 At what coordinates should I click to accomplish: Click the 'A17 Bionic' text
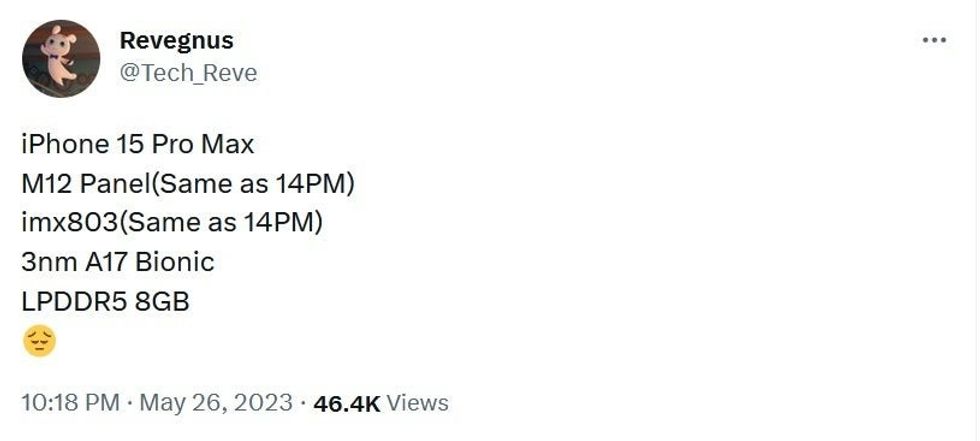[148, 262]
